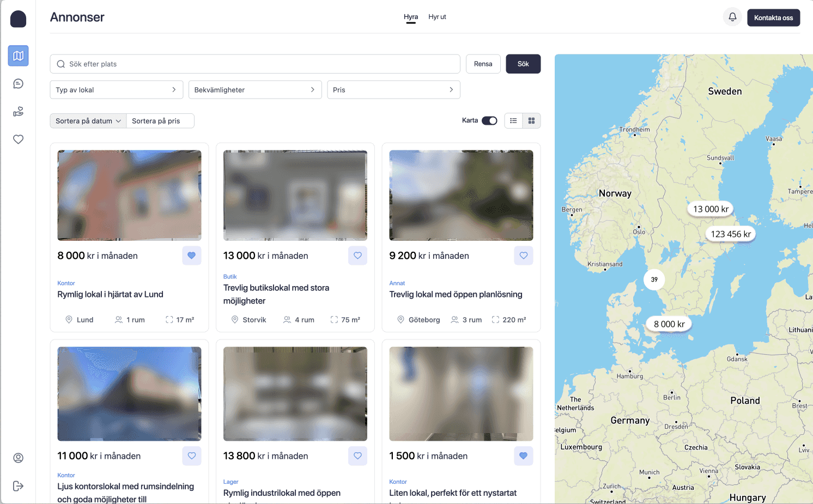This screenshot has width=813, height=504.
Task: Favorite the 9 200 kr Göteborg listing
Action: pyautogui.click(x=523, y=256)
